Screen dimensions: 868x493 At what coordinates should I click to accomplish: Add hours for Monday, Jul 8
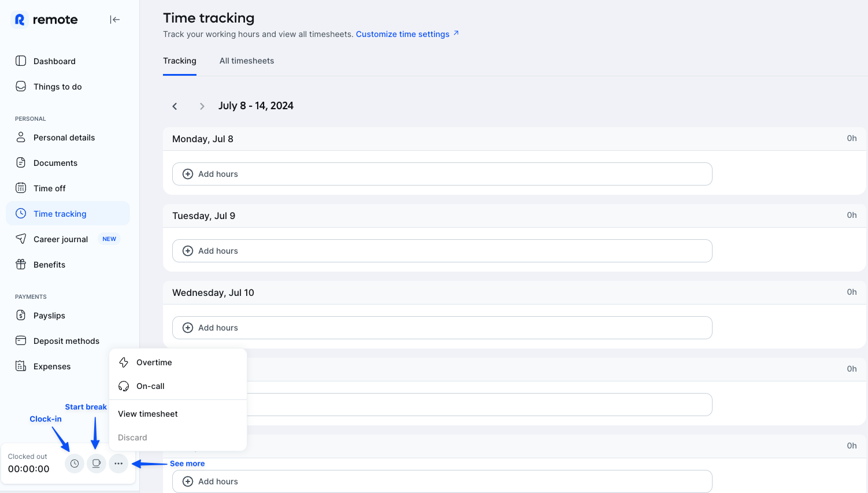click(x=442, y=173)
